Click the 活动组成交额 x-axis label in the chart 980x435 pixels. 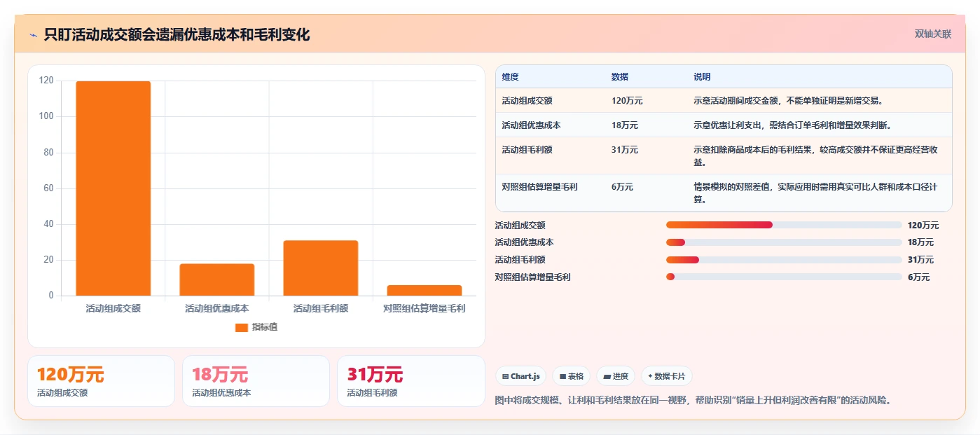click(x=113, y=308)
